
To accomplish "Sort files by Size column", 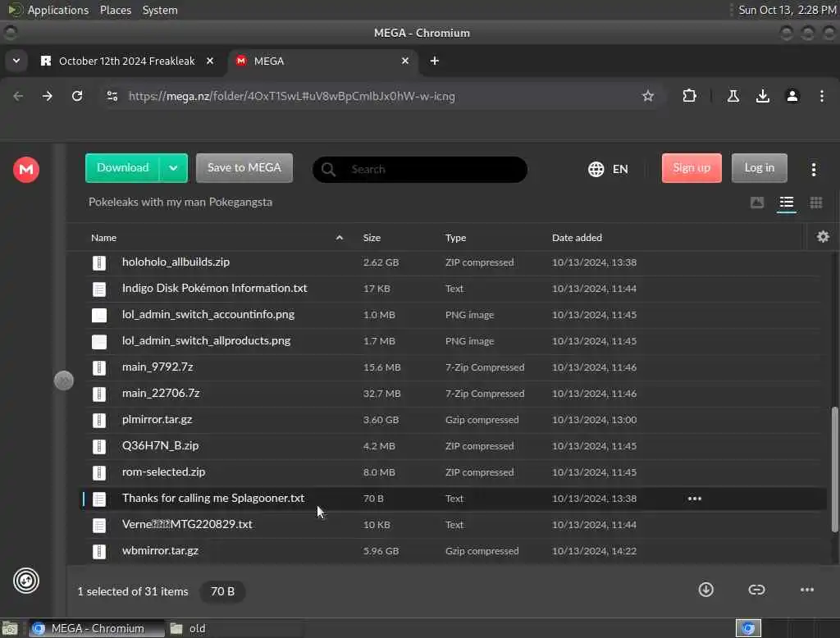I will (372, 238).
